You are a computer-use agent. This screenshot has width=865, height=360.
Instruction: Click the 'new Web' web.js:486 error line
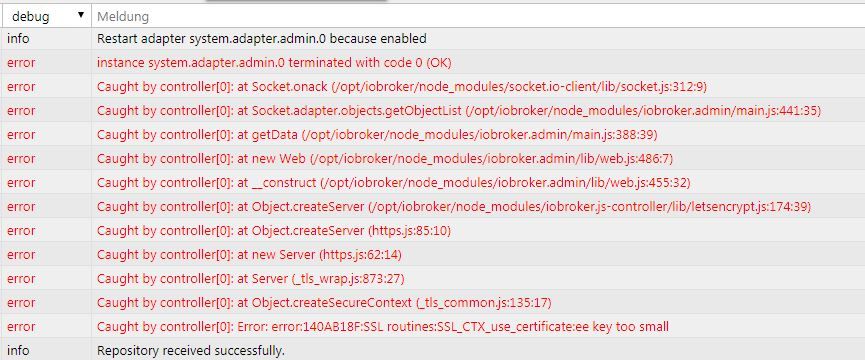385,159
